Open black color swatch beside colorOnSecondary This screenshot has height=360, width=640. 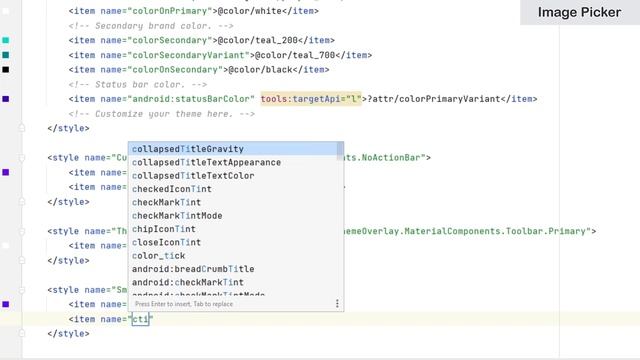coord(6,69)
